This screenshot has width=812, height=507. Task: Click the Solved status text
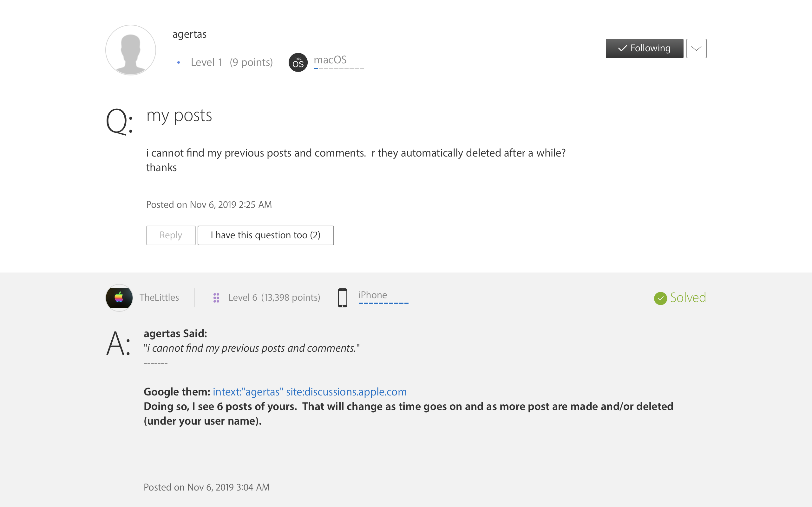pyautogui.click(x=688, y=298)
